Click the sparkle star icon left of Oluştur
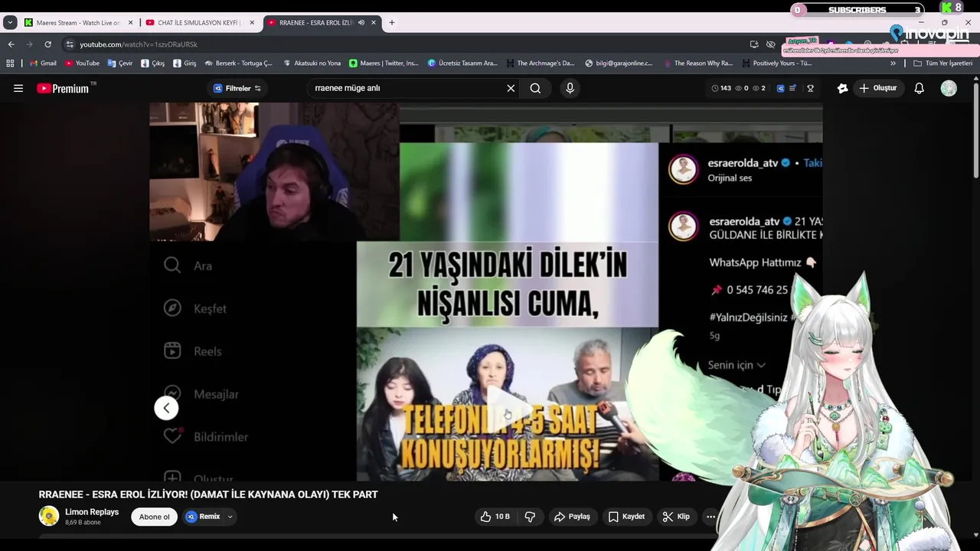 point(842,88)
